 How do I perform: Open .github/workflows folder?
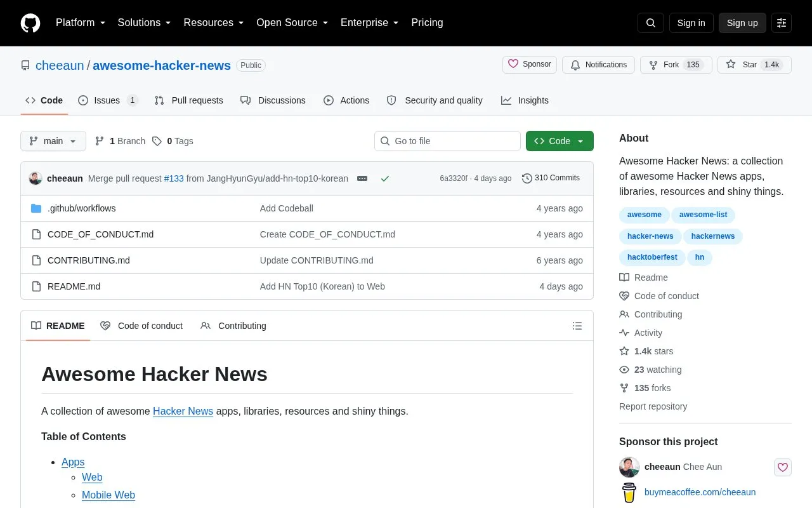(x=81, y=208)
